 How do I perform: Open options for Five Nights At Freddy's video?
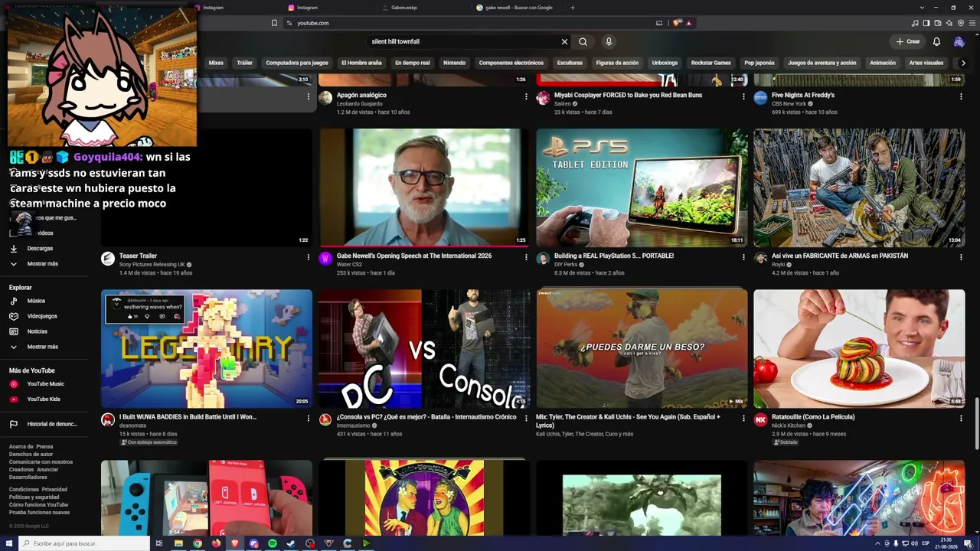pyautogui.click(x=961, y=96)
